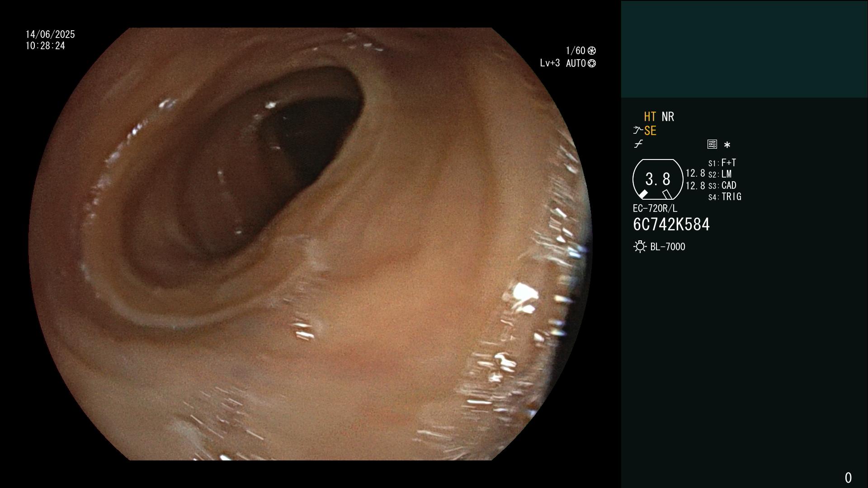Click the S1: F+T switch assignment

[x=722, y=163]
